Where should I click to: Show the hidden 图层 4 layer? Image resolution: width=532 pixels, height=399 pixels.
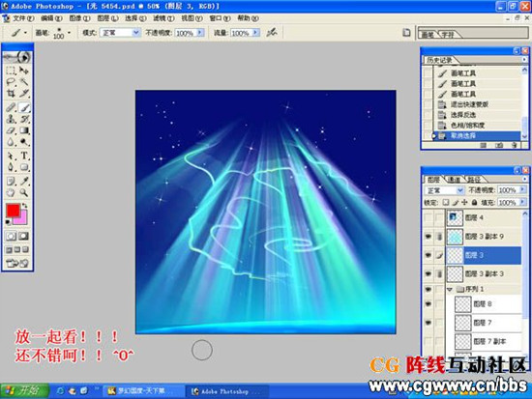point(429,217)
